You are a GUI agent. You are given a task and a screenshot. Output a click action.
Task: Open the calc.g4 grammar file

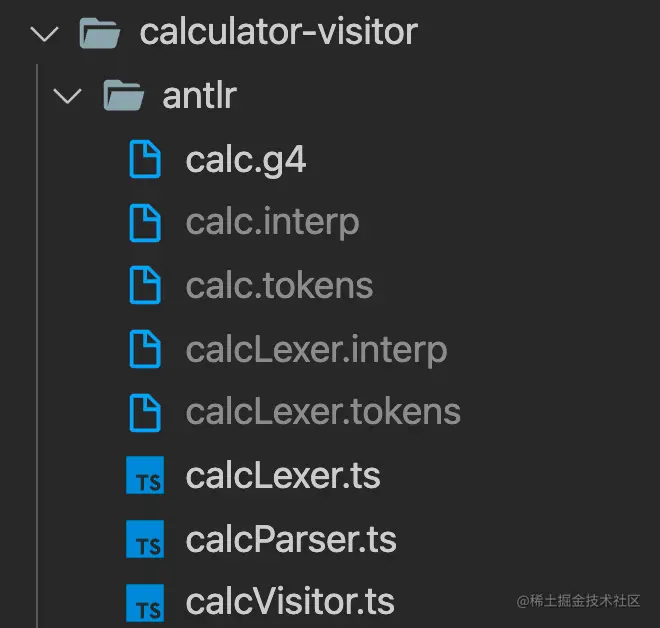coord(246,160)
